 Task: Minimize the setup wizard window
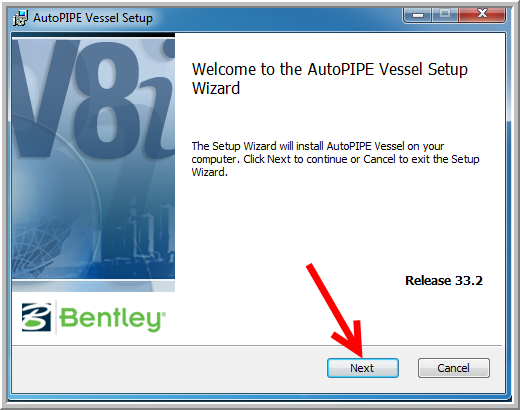coord(418,15)
